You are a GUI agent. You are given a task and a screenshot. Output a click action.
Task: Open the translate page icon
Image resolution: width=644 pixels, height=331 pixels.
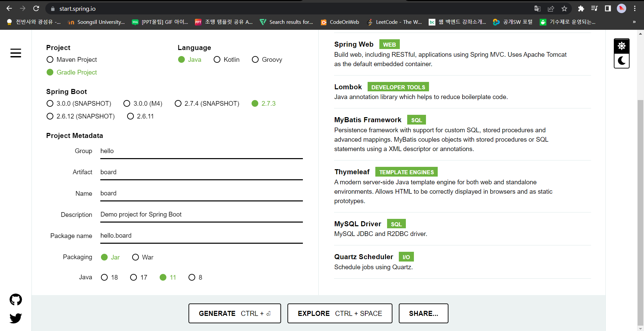537,9
